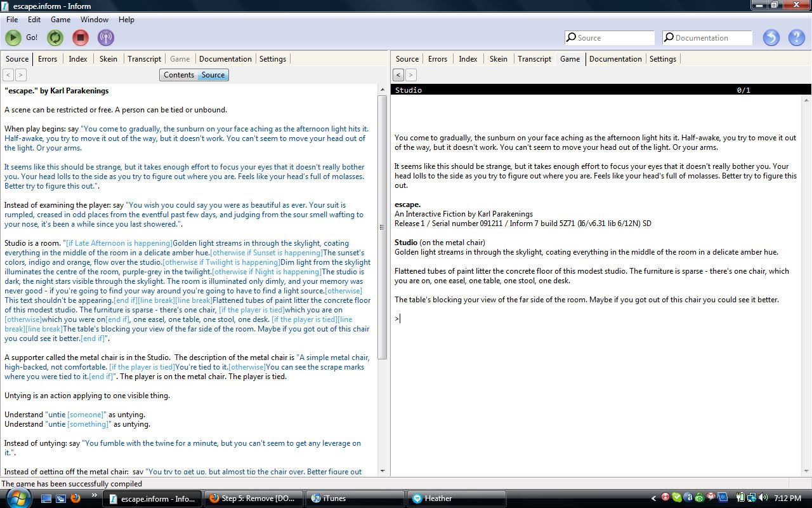
Task: Click the Heather taskbar button
Action: pos(456,498)
